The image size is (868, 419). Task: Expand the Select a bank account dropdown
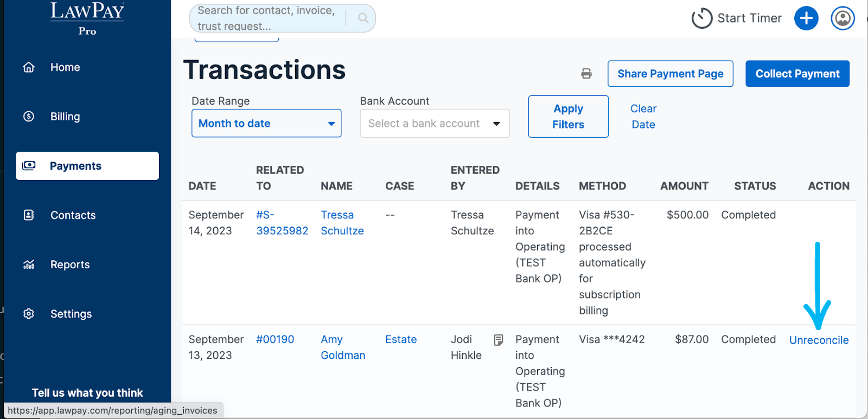435,124
